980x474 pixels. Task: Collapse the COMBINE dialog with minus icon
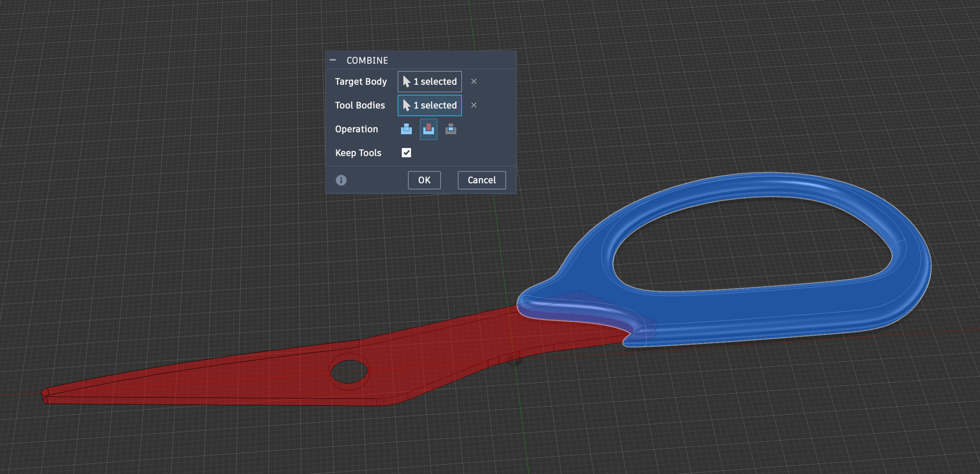[x=333, y=60]
